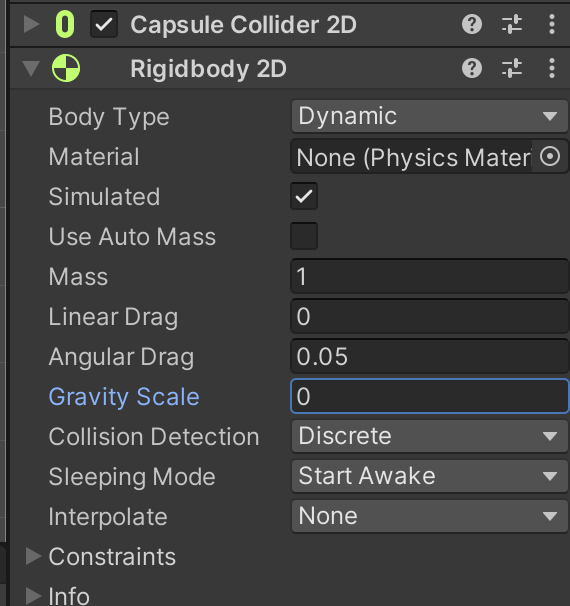The height and width of the screenshot is (606, 570).
Task: Open Rigidbody 2D preset settings icon
Action: point(512,68)
